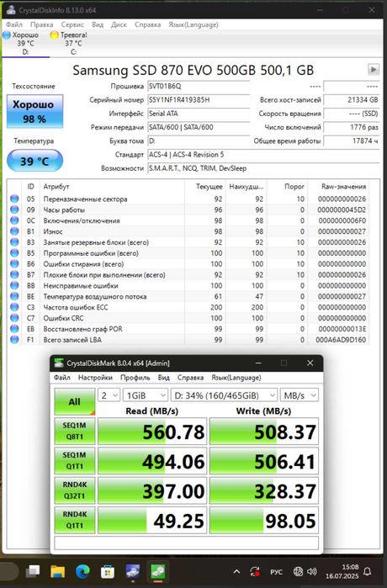Click the Режим передачи SATA/600 field
The width and height of the screenshot is (387, 588).
coord(199,128)
